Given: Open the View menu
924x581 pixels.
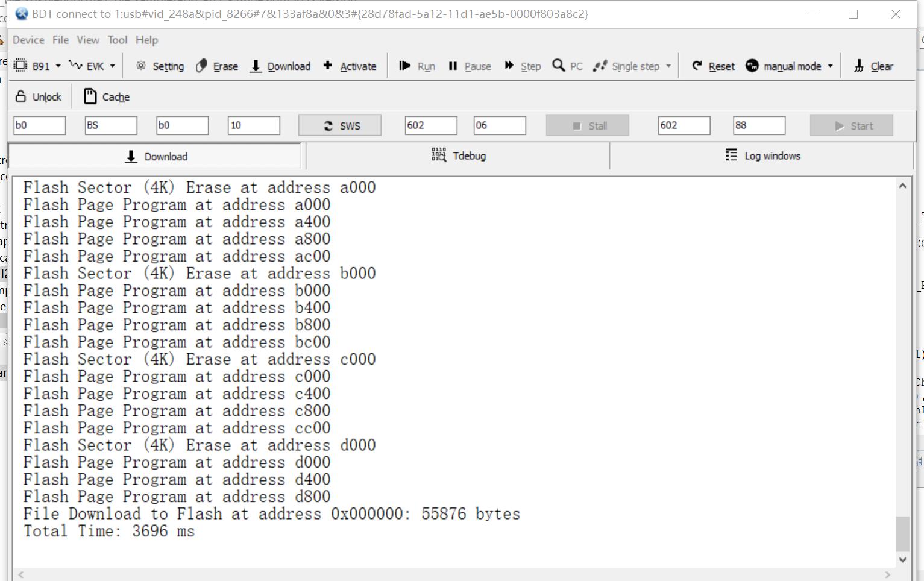Looking at the screenshot, I should (88, 40).
